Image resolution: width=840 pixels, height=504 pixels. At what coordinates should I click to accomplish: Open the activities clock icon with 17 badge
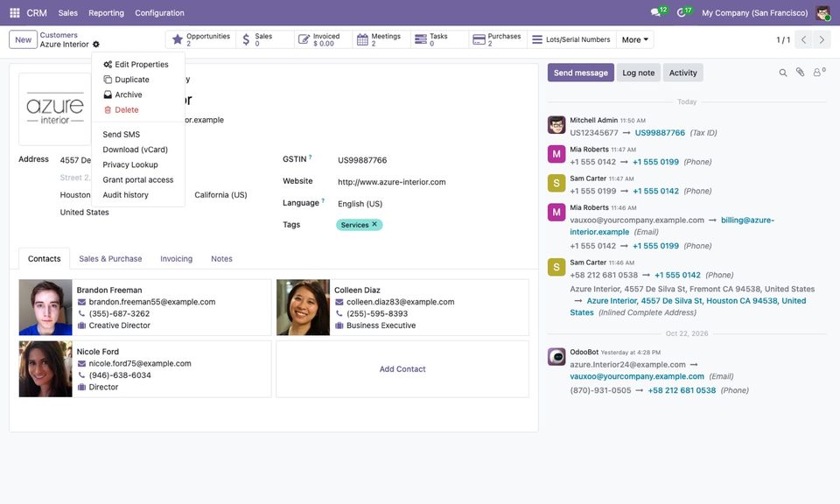683,11
